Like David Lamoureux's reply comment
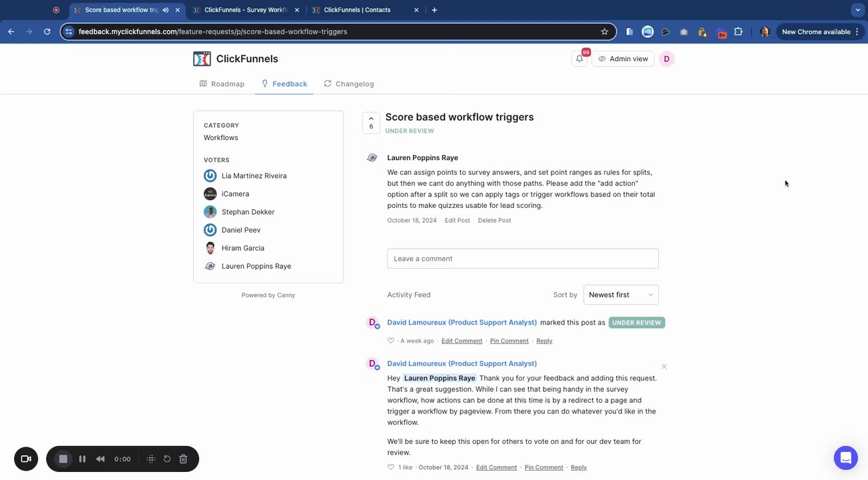The image size is (868, 480). pyautogui.click(x=391, y=467)
